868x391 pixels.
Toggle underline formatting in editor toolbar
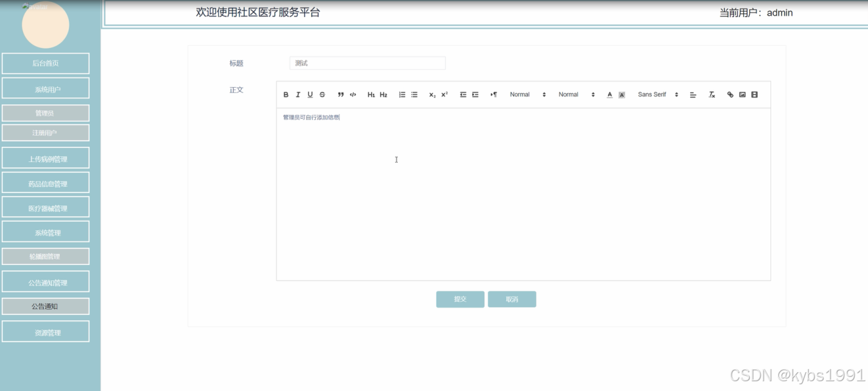pyautogui.click(x=310, y=94)
